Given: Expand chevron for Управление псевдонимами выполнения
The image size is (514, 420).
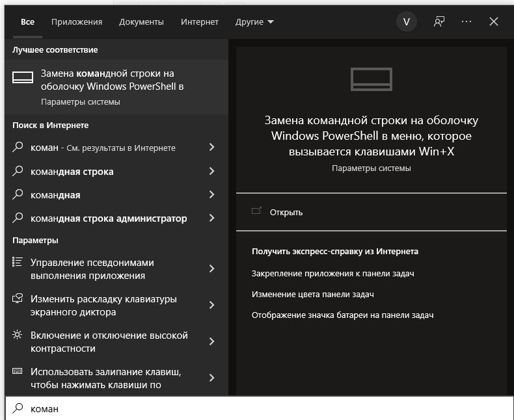Looking at the screenshot, I should point(211,269).
